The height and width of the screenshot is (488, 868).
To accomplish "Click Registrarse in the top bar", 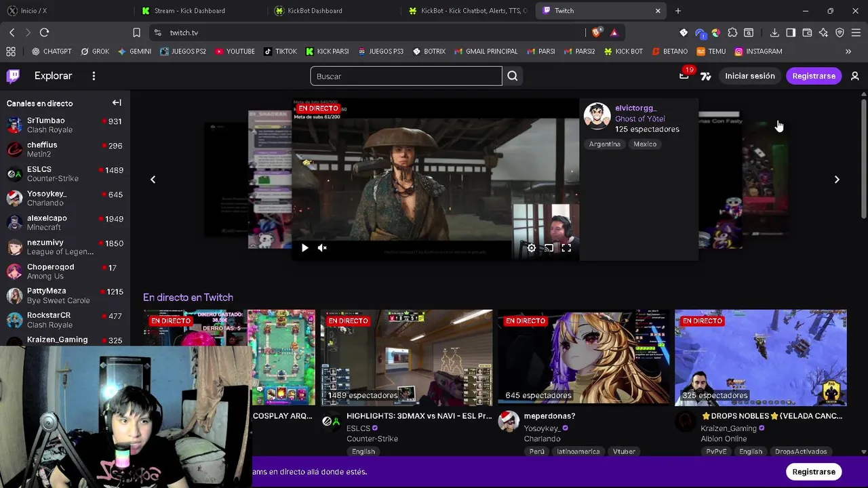I will (x=814, y=76).
